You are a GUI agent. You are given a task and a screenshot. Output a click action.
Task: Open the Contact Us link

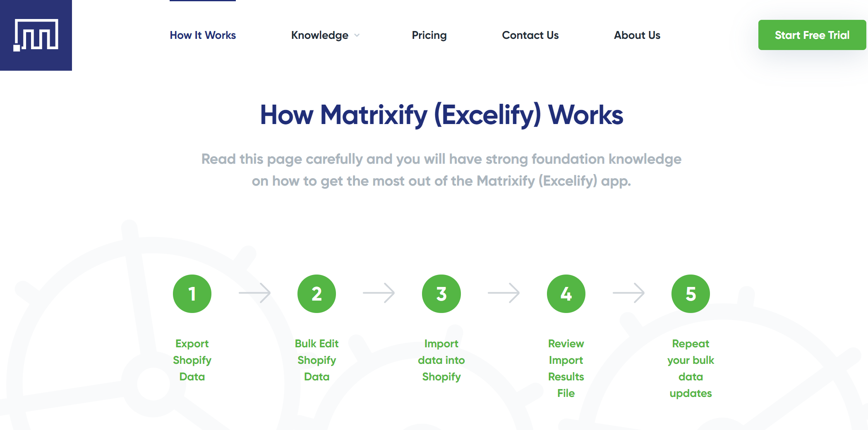point(530,35)
